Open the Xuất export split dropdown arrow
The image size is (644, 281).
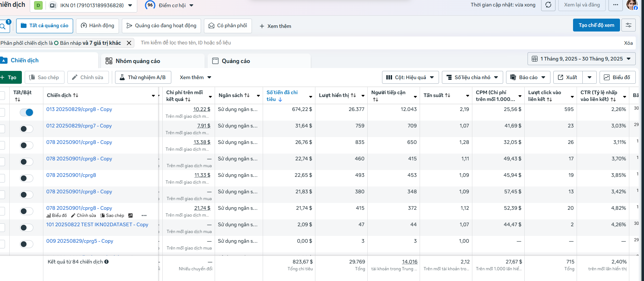pyautogui.click(x=590, y=77)
